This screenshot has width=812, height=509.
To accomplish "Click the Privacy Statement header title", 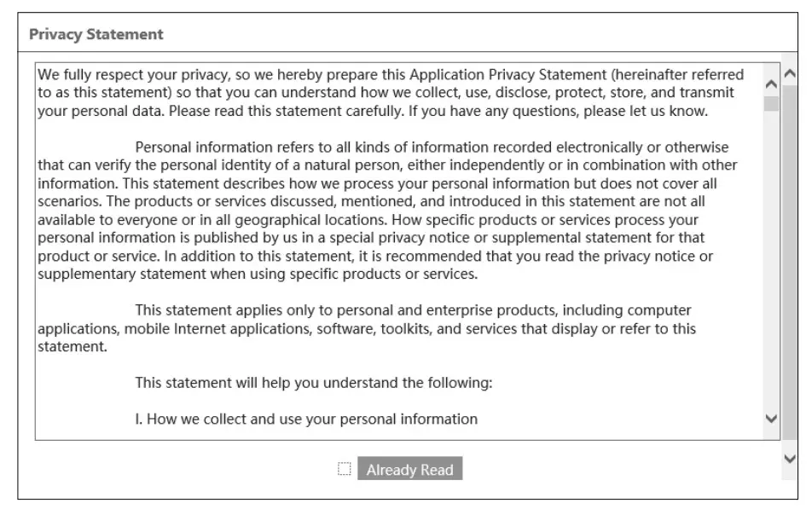I will point(96,35).
